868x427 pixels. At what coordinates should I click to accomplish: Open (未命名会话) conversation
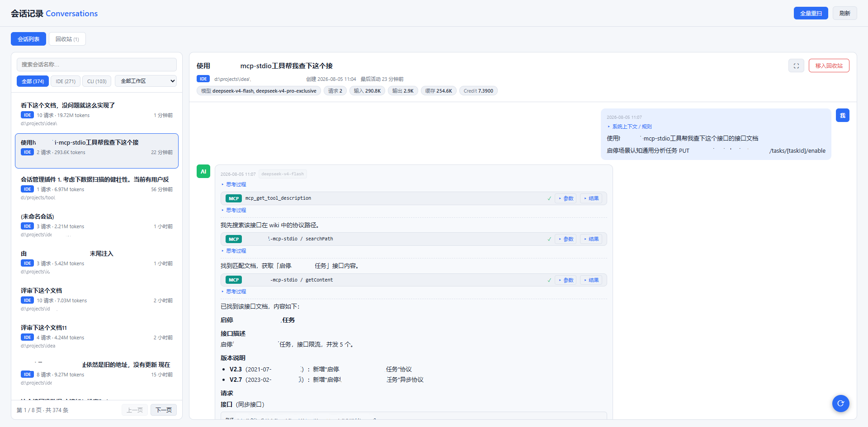click(97, 225)
